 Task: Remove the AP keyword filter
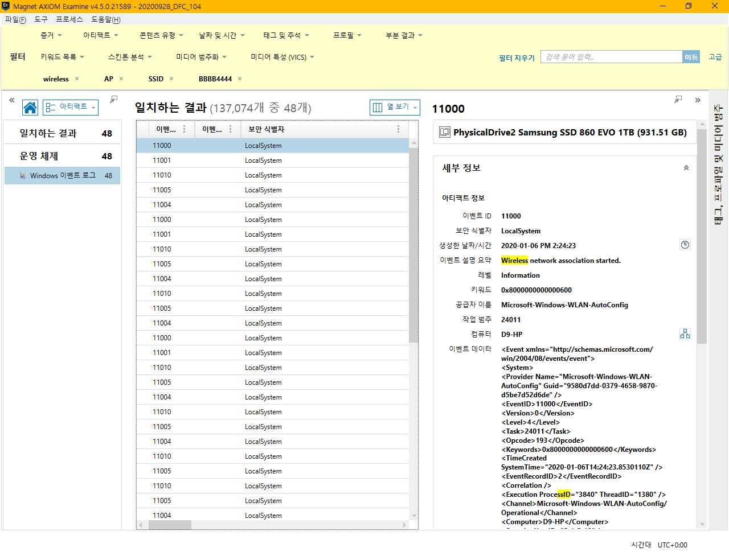[x=121, y=79]
